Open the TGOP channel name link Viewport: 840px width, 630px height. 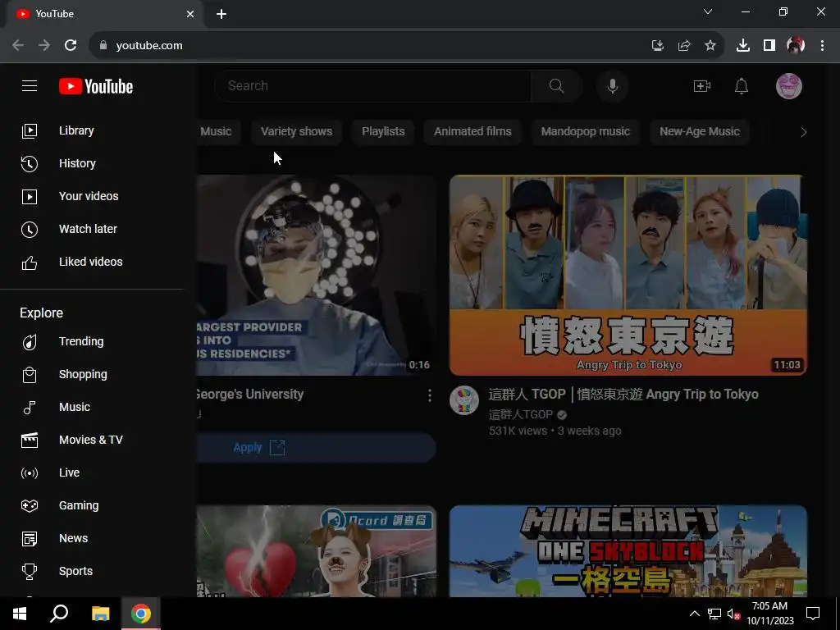[521, 414]
